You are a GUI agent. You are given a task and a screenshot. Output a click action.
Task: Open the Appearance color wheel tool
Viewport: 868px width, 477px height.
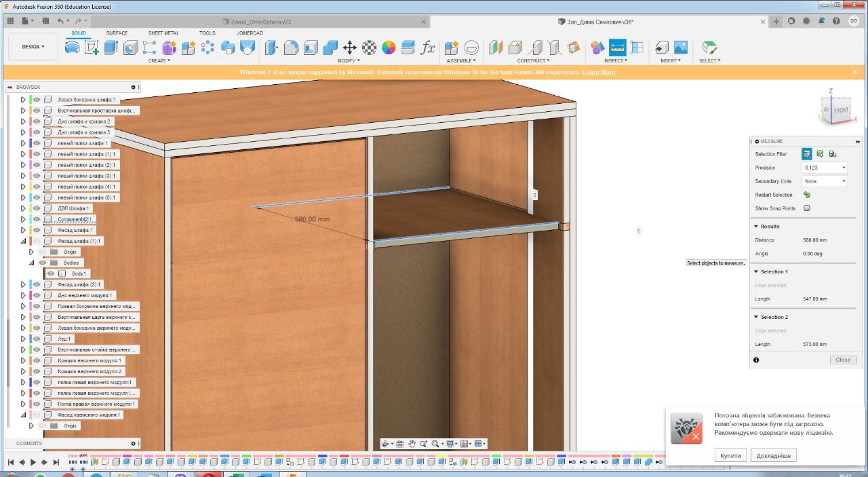(x=389, y=47)
